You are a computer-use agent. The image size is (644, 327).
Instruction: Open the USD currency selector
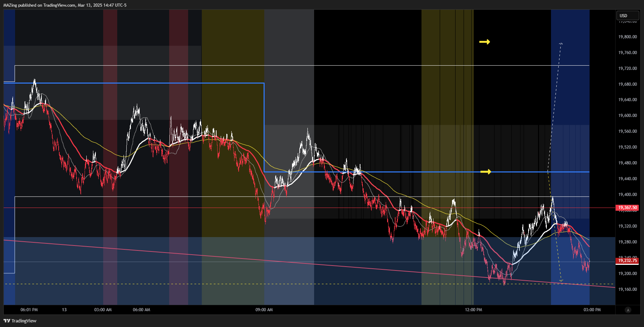[x=628, y=15]
